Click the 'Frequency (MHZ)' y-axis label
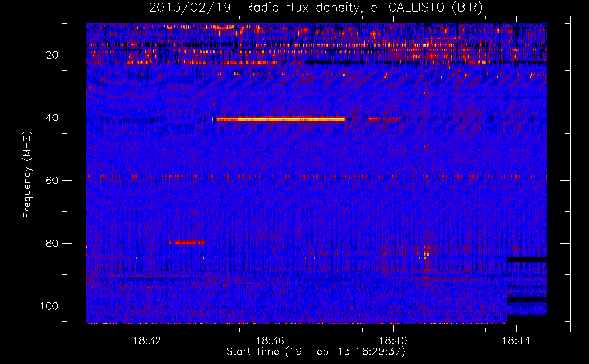589x364 pixels. pos(27,175)
